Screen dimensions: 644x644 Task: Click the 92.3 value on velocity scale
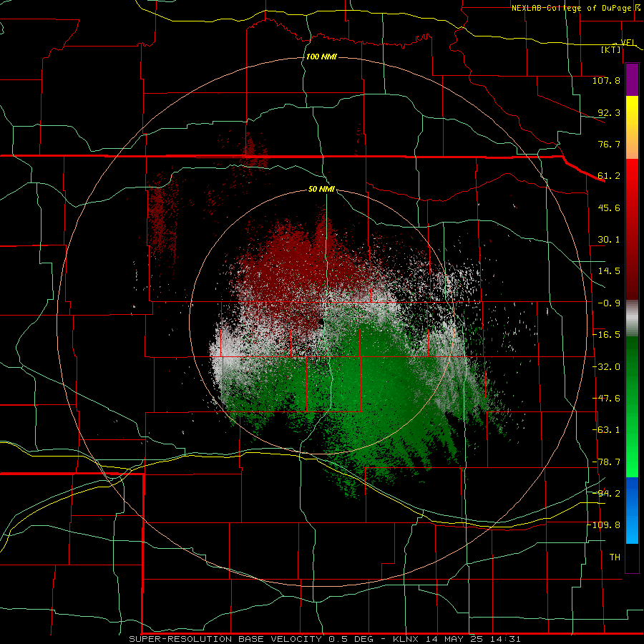click(x=609, y=112)
